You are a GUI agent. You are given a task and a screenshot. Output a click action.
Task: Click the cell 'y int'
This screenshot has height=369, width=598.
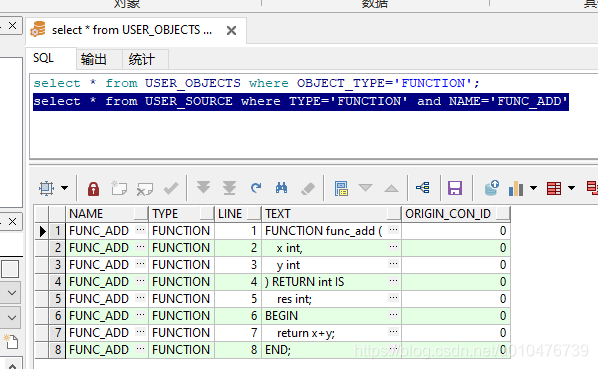tap(331, 265)
